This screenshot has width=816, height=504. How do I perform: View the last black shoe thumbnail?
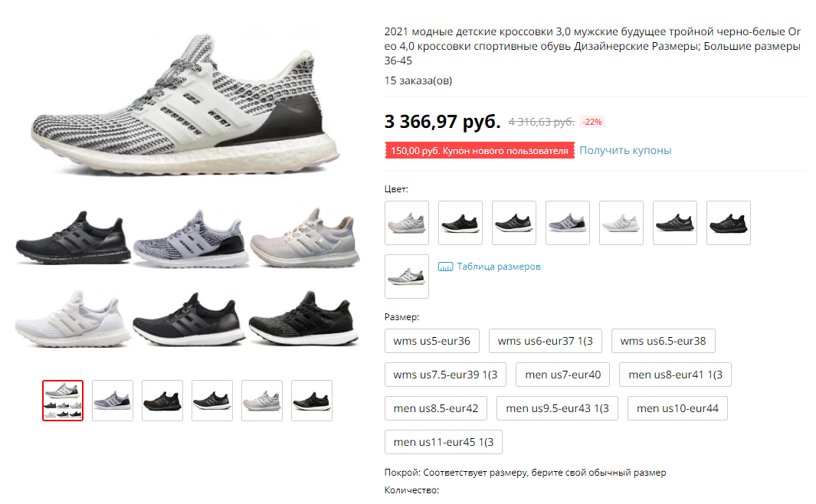312,401
